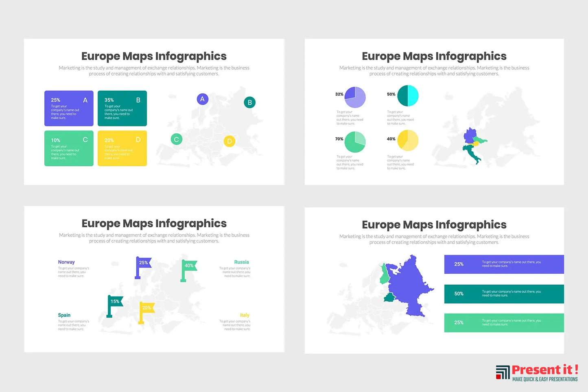588x392 pixels.
Task: Expand the teal 50% bar description
Action: click(504, 294)
